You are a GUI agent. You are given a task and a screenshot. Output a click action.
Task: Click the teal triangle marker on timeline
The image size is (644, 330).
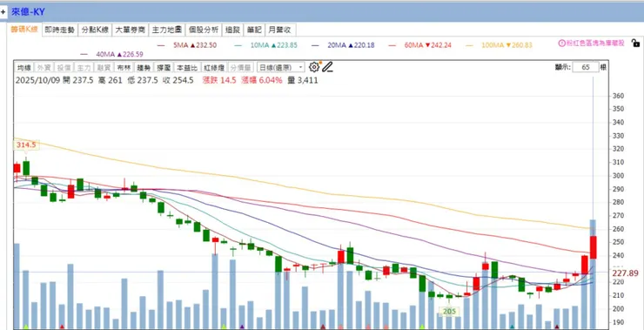(512, 327)
